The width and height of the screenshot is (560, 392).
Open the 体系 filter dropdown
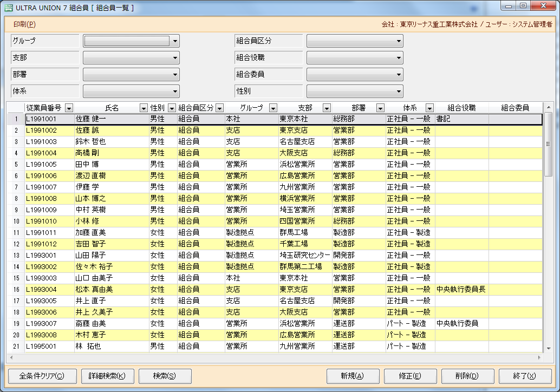[131, 92]
